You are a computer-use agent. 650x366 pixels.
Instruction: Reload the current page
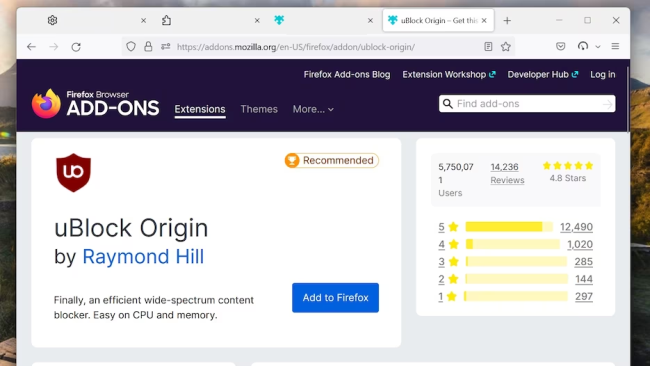click(76, 47)
